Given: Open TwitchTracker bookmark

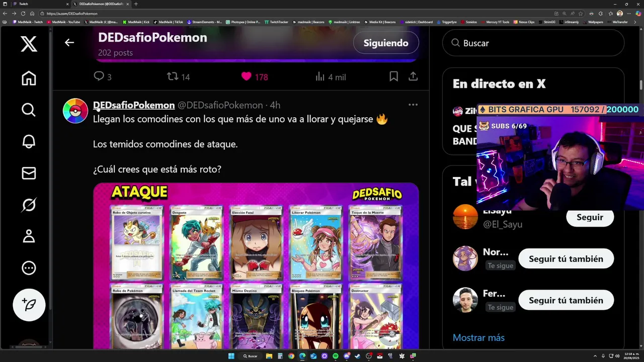Looking at the screenshot, I should tap(277, 22).
